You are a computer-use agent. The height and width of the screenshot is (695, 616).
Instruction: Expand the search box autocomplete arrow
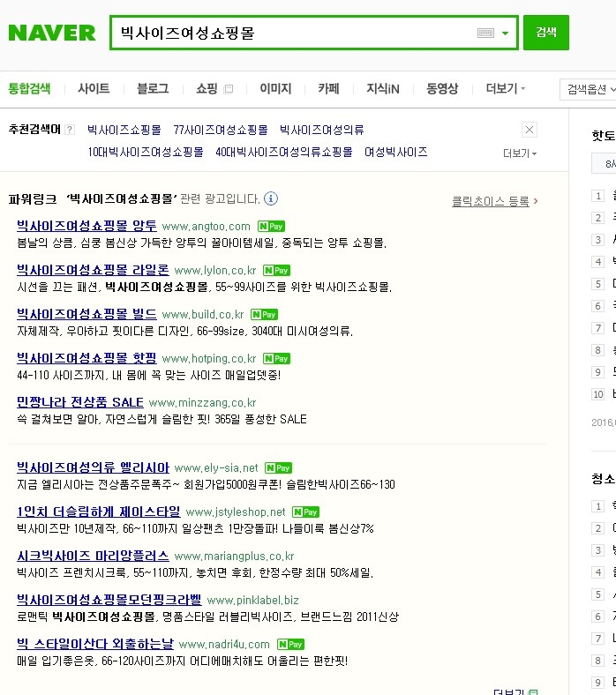coord(505,34)
